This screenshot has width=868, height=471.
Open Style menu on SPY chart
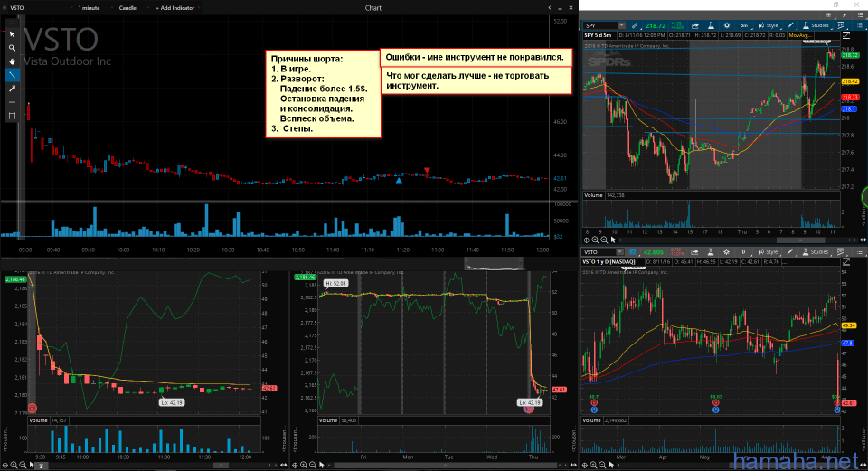(769, 25)
